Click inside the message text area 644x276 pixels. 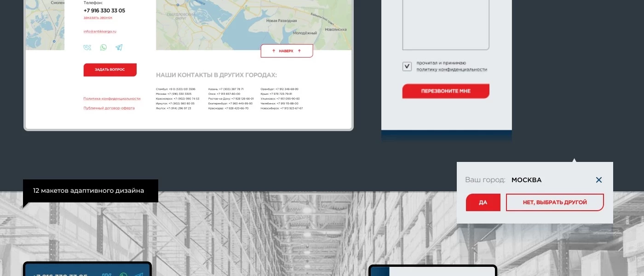pyautogui.click(x=445, y=23)
